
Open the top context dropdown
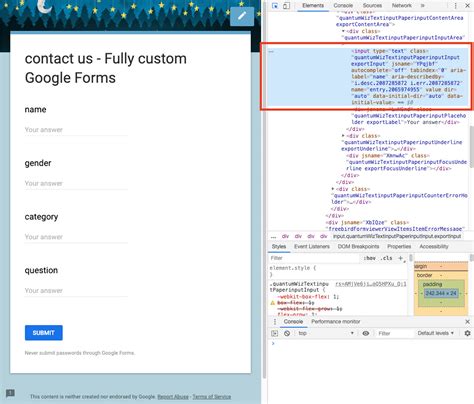[x=326, y=333]
